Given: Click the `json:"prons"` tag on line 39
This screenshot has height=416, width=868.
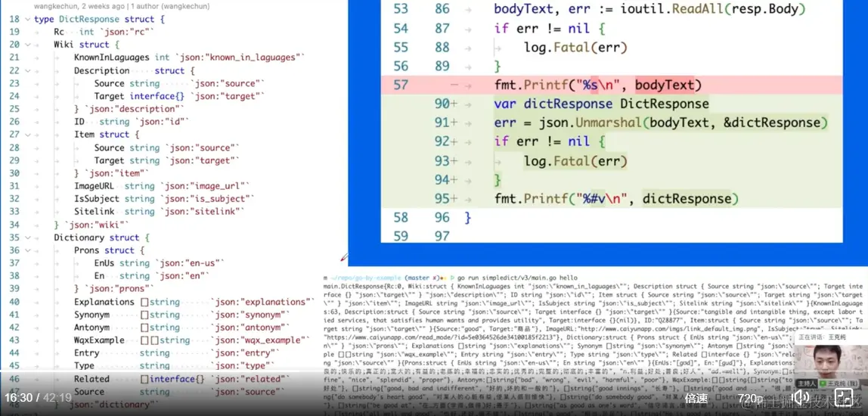Looking at the screenshot, I should coord(119,289).
